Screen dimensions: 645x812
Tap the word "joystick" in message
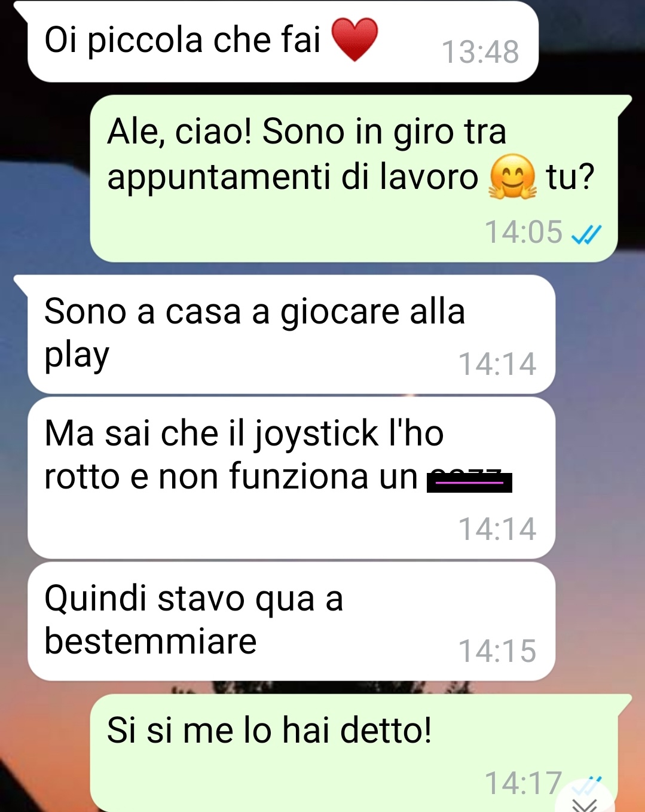(x=316, y=434)
